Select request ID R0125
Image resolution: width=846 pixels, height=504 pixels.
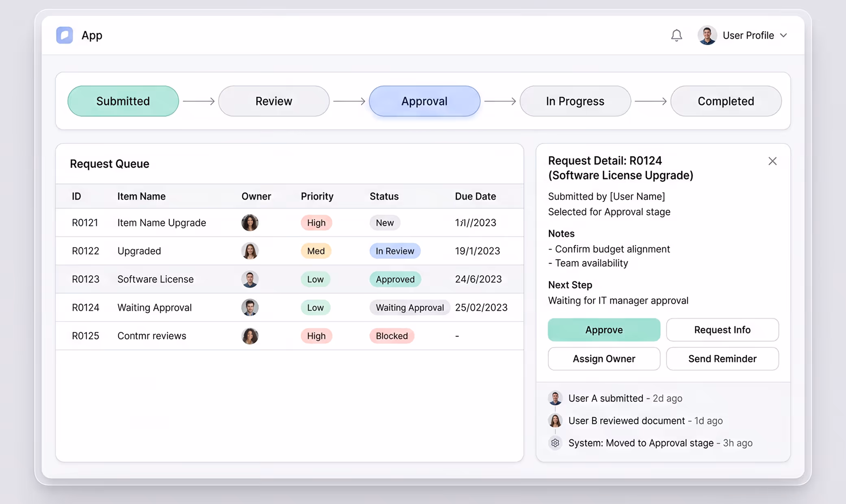(85, 336)
